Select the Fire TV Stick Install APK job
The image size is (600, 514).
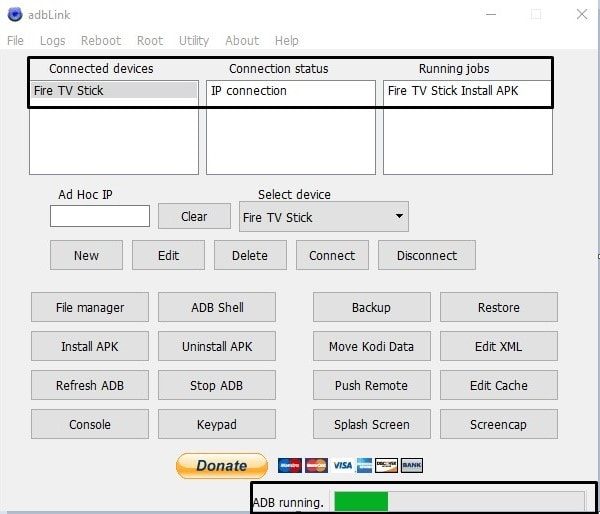point(453,91)
